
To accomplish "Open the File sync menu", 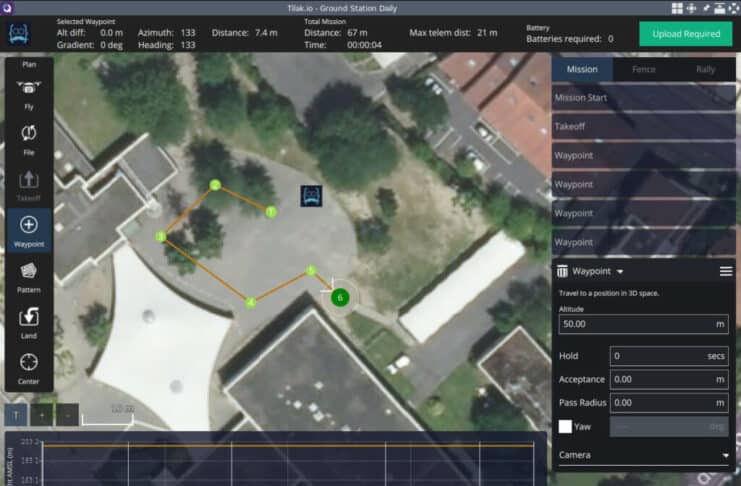I will (28, 140).
